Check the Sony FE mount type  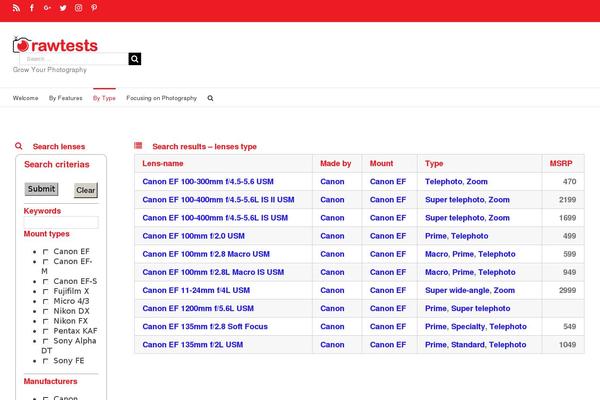(46, 361)
